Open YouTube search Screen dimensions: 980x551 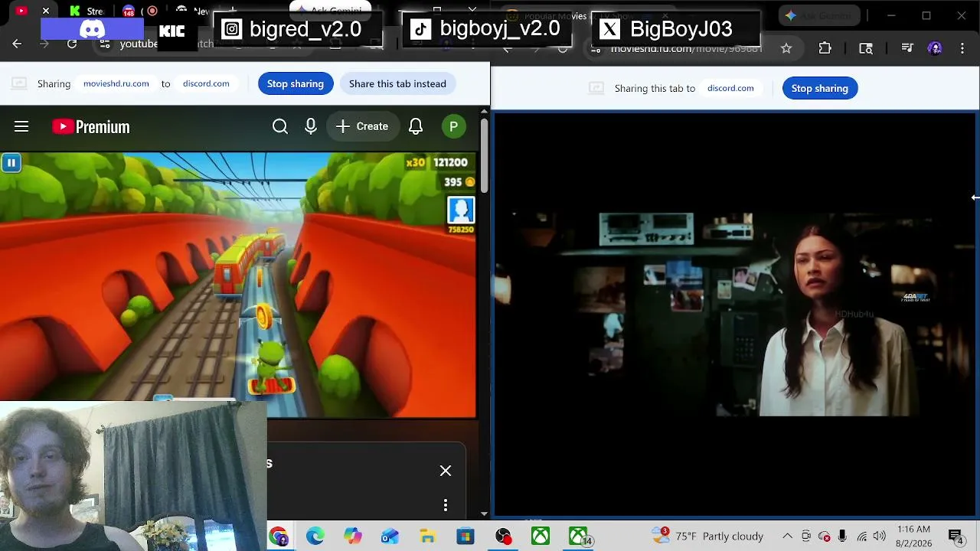(280, 126)
